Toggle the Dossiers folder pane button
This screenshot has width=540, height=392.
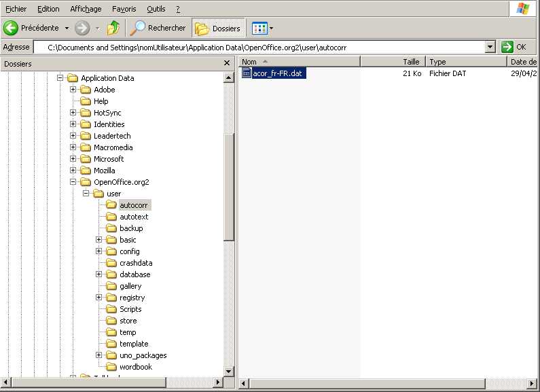pos(218,29)
